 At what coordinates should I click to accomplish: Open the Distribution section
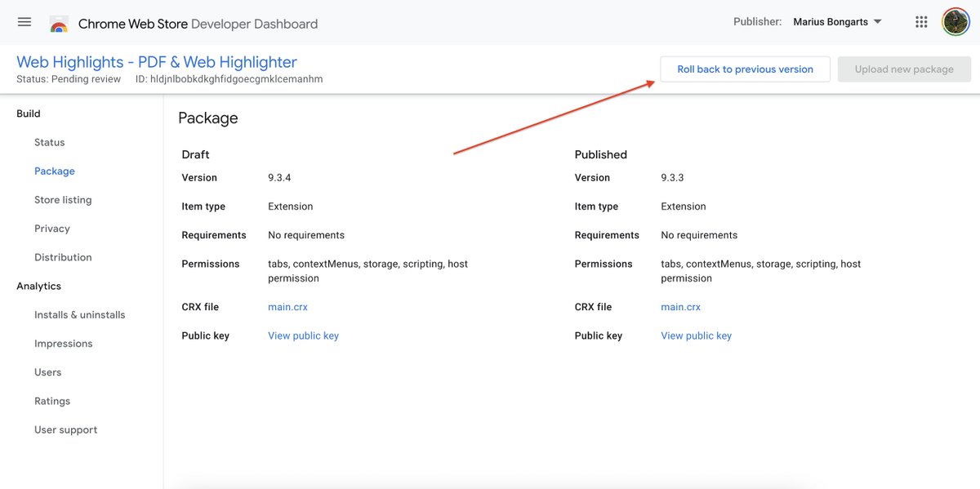click(63, 257)
